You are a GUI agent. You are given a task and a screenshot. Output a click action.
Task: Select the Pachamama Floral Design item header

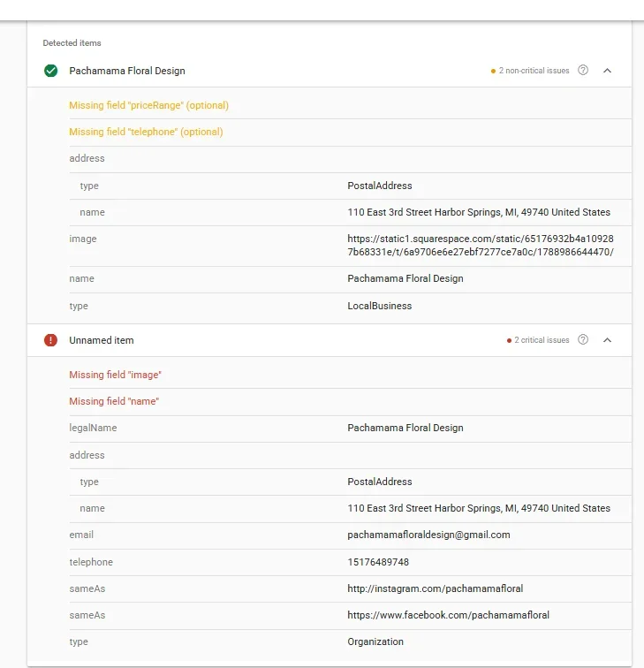[x=330, y=71]
